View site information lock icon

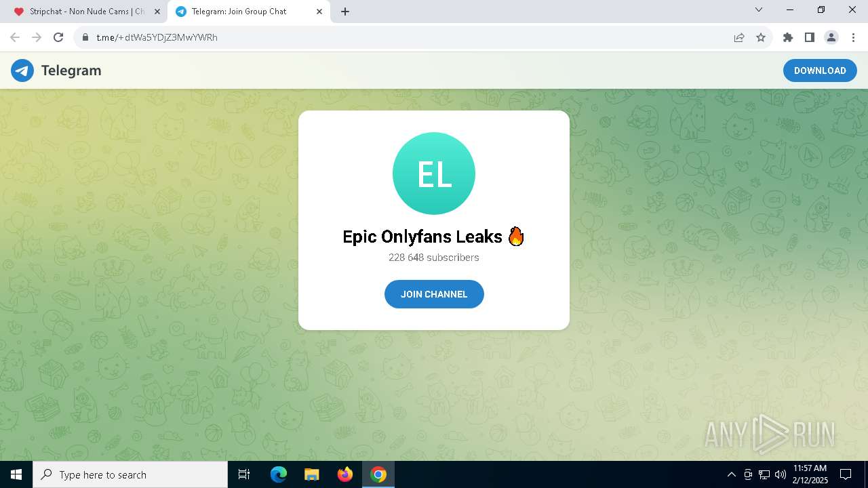point(85,37)
